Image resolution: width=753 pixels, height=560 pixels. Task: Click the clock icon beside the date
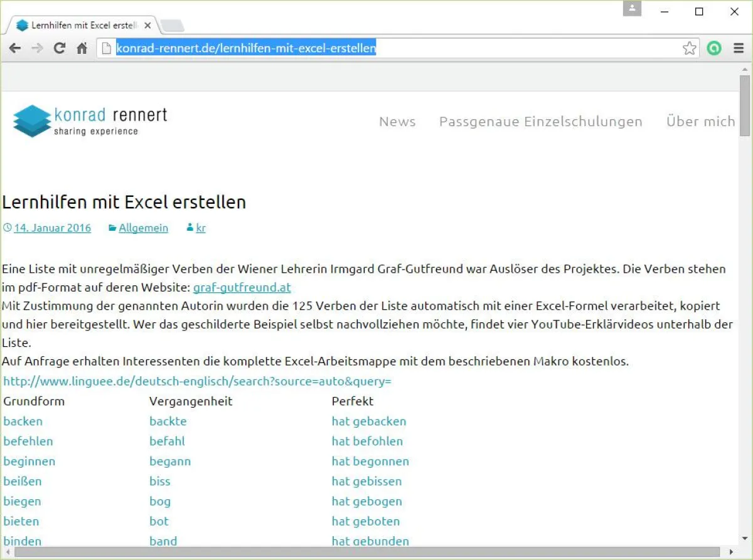[x=8, y=228]
